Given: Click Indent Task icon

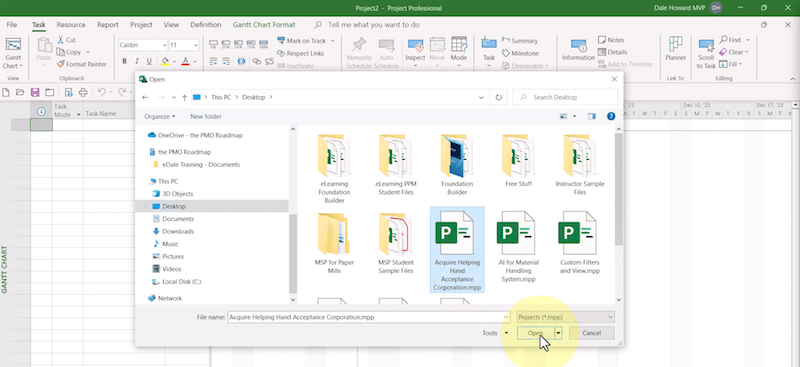Looking at the screenshot, I should point(226,61).
